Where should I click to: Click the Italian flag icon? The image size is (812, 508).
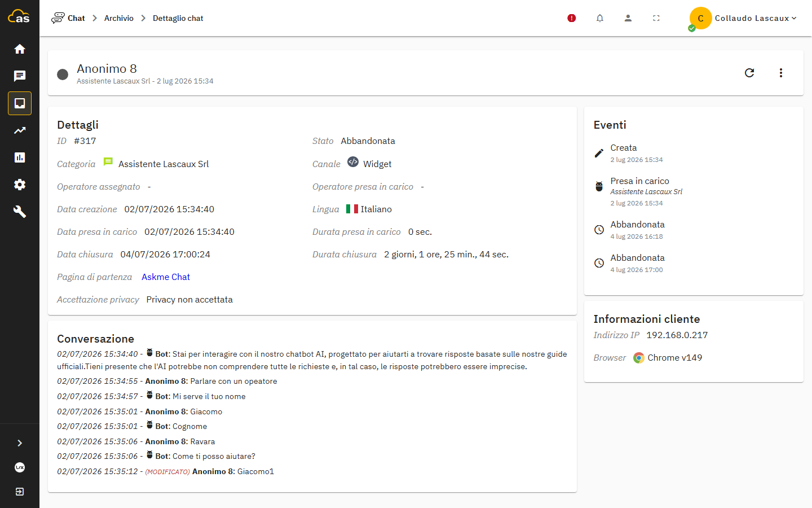click(x=352, y=209)
